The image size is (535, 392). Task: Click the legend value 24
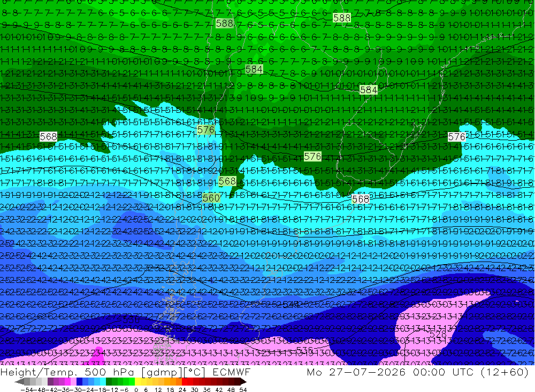pyautogui.click(x=182, y=390)
